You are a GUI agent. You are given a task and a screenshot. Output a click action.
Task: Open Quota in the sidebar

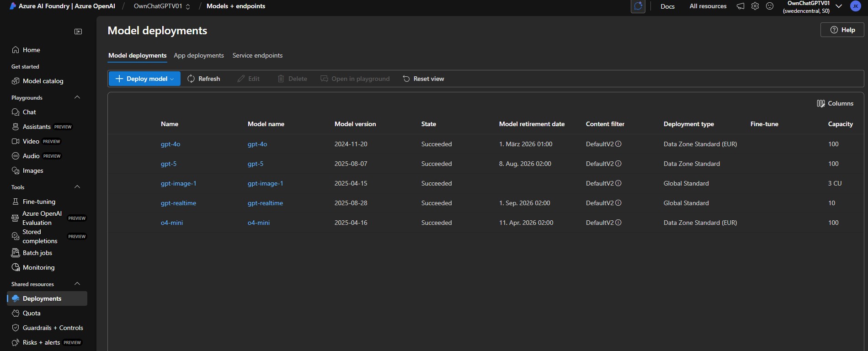point(32,313)
